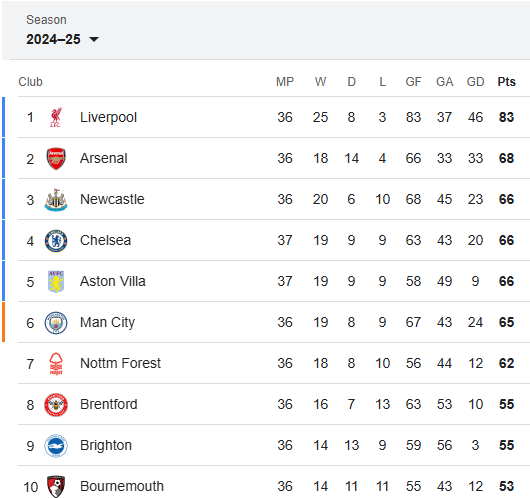Open the Man City team name link
The image size is (530, 498).
pos(107,323)
